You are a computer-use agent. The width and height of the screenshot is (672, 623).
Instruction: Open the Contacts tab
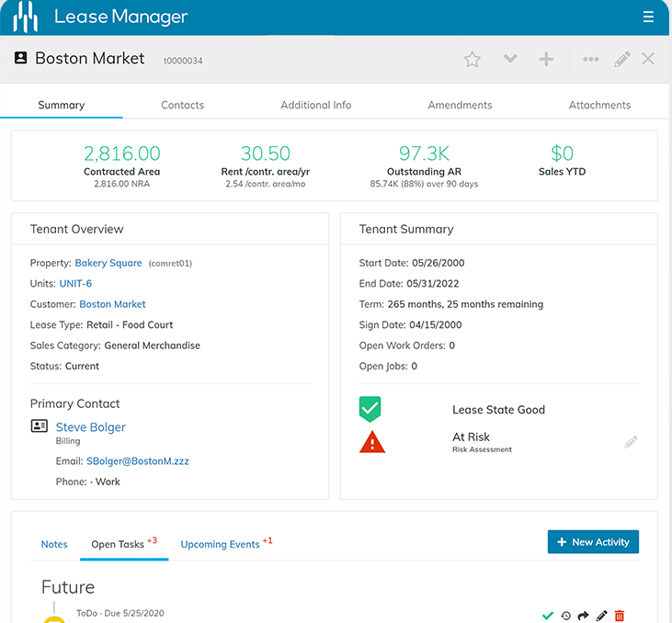183,105
